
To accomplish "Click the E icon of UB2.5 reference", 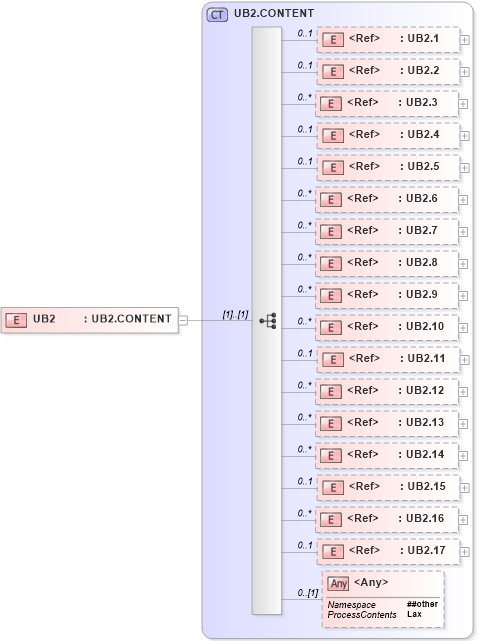I will point(333,168).
